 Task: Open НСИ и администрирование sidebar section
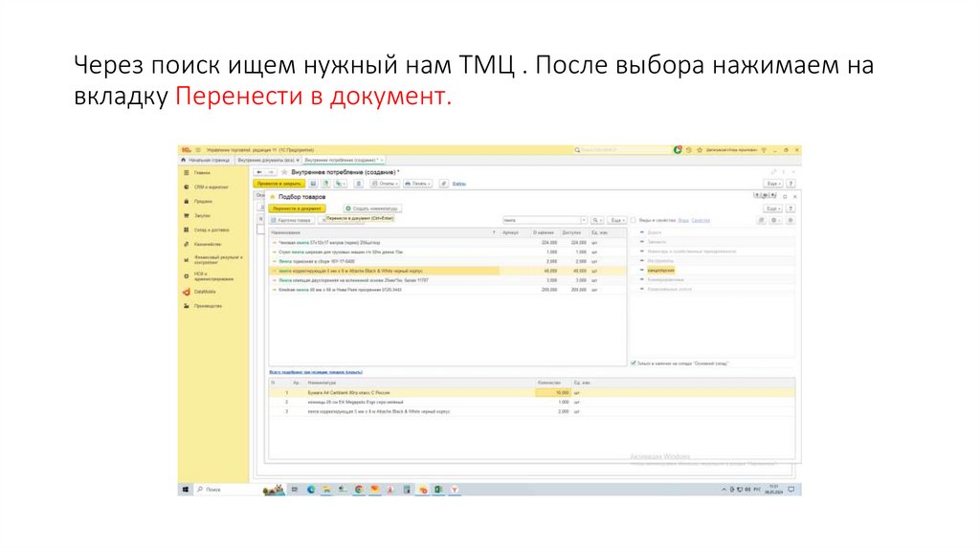[213, 276]
